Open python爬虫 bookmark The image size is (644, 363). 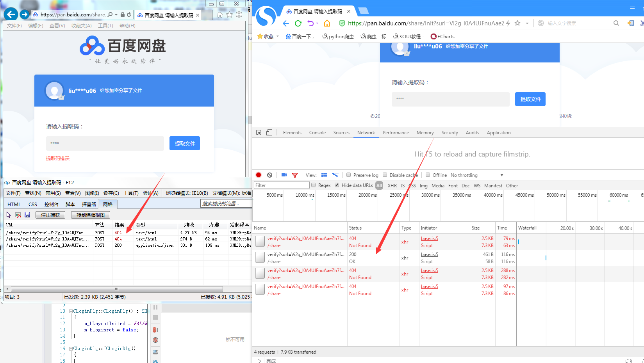click(x=338, y=36)
